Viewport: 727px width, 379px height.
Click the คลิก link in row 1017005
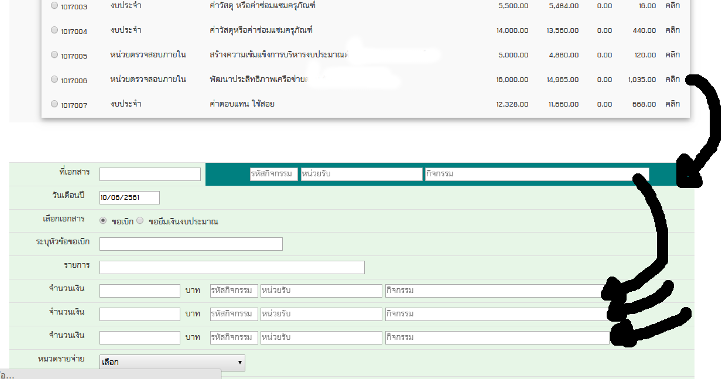(x=673, y=55)
